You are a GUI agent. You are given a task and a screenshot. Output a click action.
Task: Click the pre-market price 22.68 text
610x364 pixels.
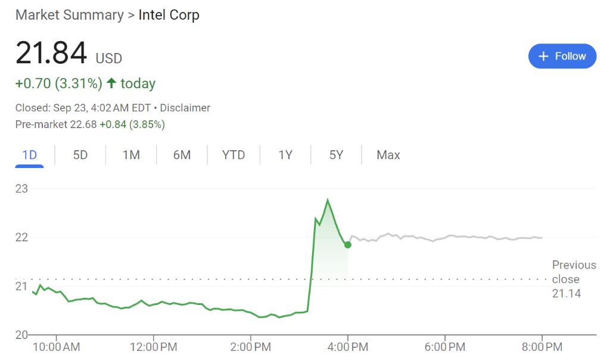coord(85,125)
